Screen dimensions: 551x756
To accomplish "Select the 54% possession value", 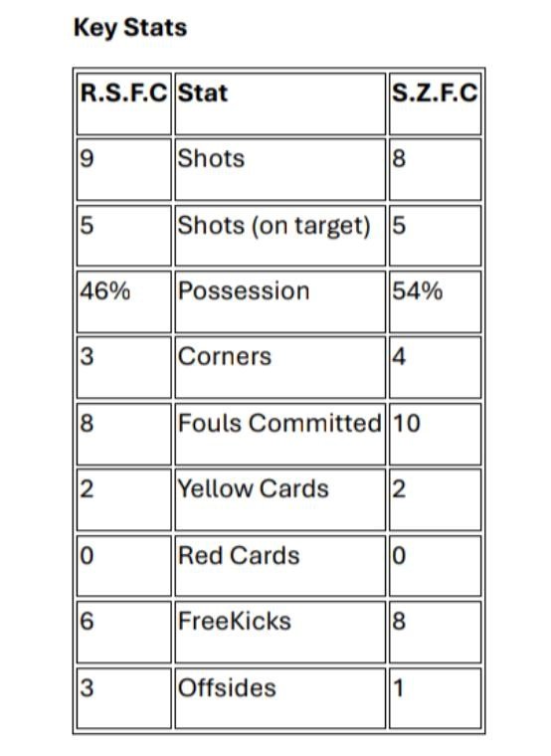I will (417, 290).
